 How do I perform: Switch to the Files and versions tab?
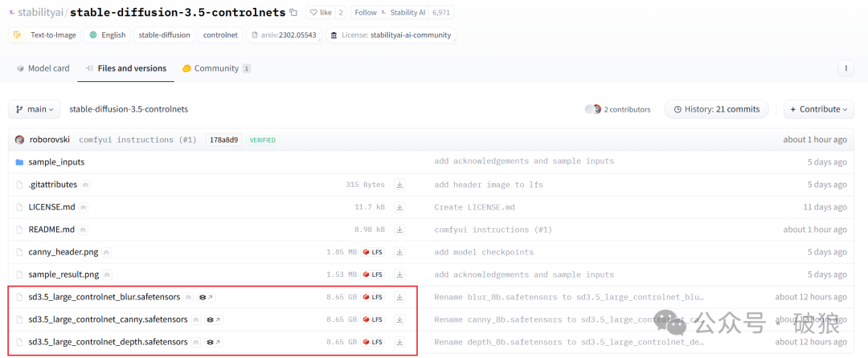point(125,68)
